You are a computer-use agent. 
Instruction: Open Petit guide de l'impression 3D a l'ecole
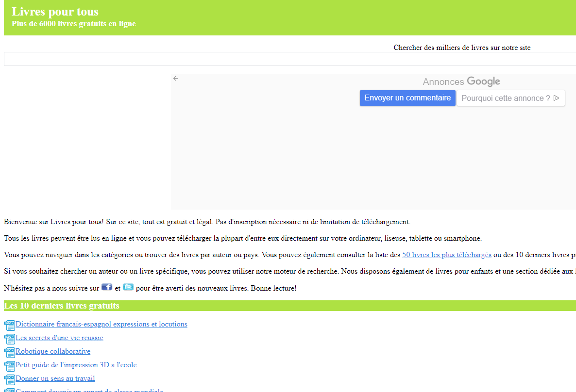[x=76, y=365]
